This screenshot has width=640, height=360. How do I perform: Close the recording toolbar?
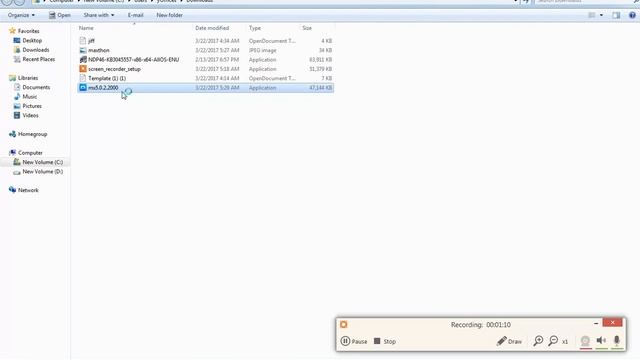[x=613, y=323]
